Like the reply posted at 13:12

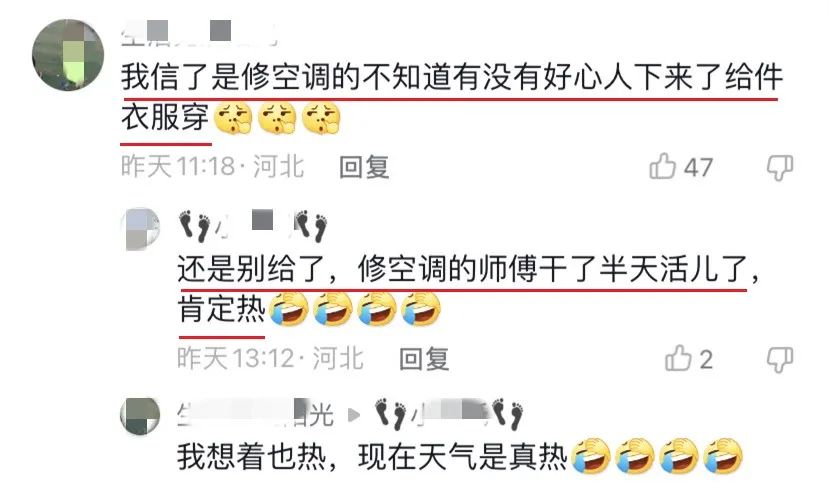(678, 358)
